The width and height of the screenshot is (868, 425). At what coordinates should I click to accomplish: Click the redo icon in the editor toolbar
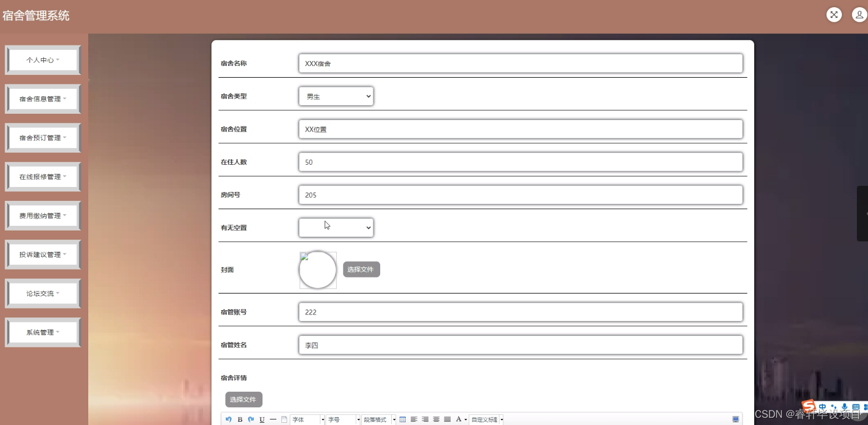(250, 419)
